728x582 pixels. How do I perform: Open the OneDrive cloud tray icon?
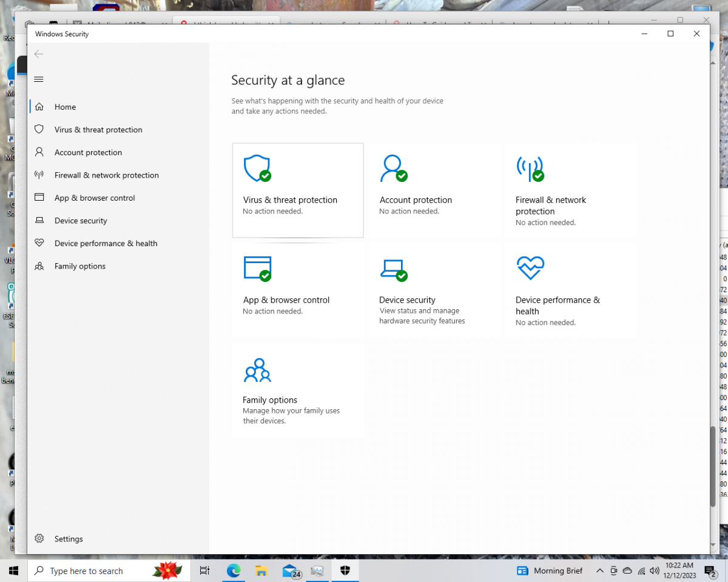628,570
